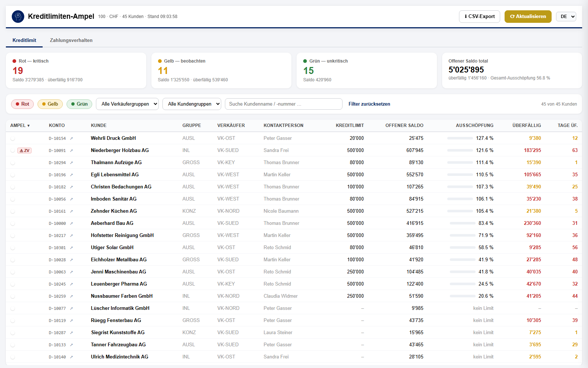This screenshot has width=588, height=368.
Task: Click the ZV warning badge for Niederberger Holzbau
Action: tap(24, 151)
